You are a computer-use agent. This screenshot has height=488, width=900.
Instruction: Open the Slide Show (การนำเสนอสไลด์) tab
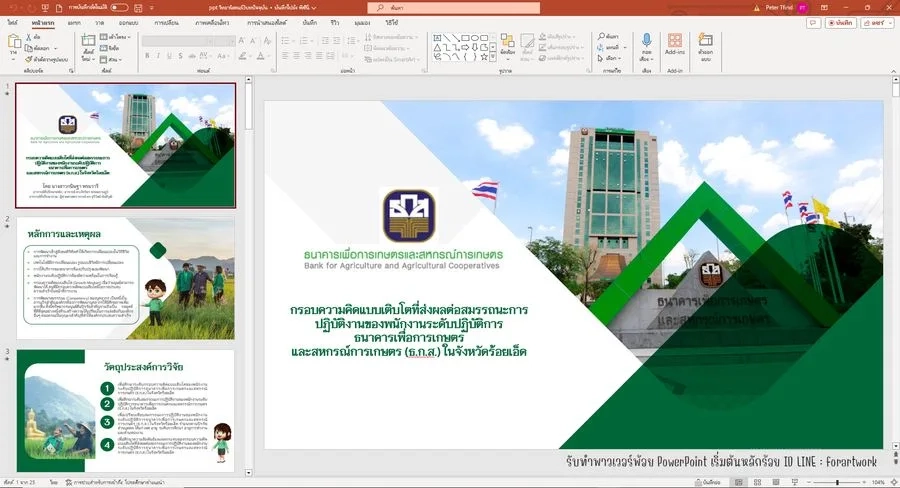tap(266, 23)
